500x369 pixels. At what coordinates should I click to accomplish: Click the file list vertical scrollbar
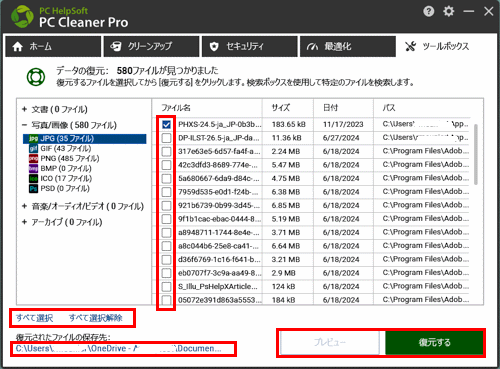point(476,154)
